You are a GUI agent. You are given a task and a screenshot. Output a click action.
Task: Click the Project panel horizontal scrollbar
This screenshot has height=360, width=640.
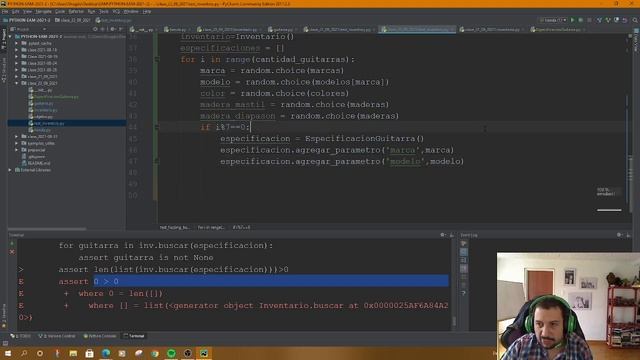(x=47, y=229)
